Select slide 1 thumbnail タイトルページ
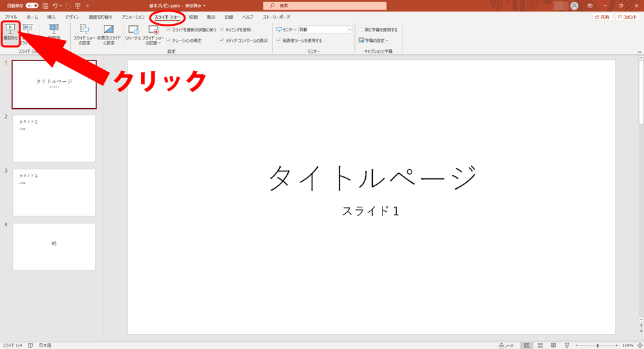Screen dimensions: 644x349 (x=54, y=84)
